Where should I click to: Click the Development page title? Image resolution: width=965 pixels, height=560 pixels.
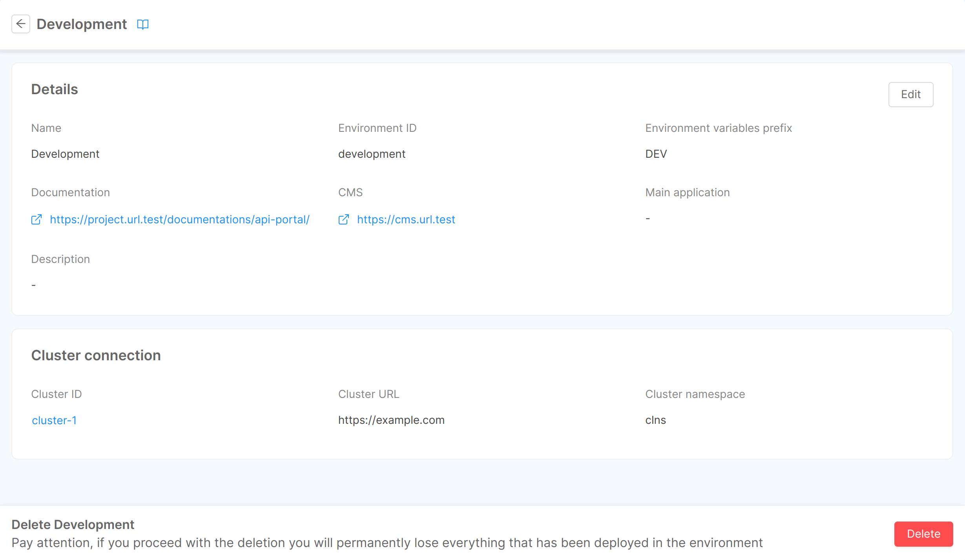pyautogui.click(x=82, y=24)
